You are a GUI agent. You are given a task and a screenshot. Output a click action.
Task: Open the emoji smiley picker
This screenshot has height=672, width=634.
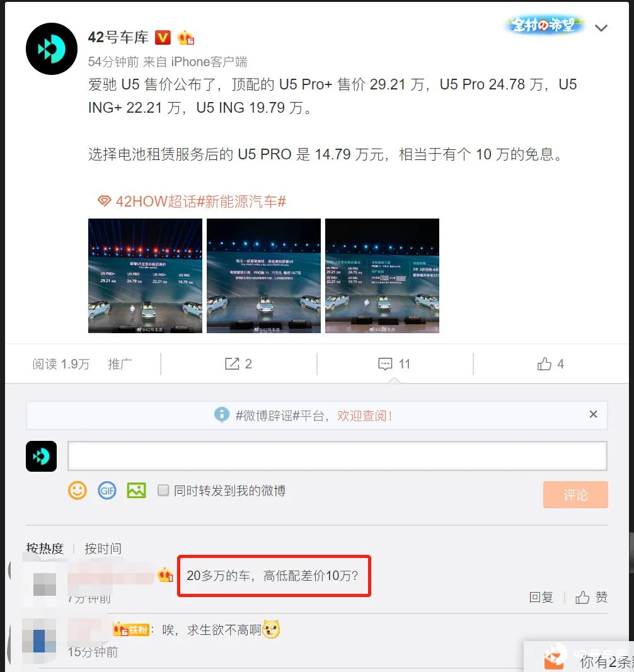78,490
